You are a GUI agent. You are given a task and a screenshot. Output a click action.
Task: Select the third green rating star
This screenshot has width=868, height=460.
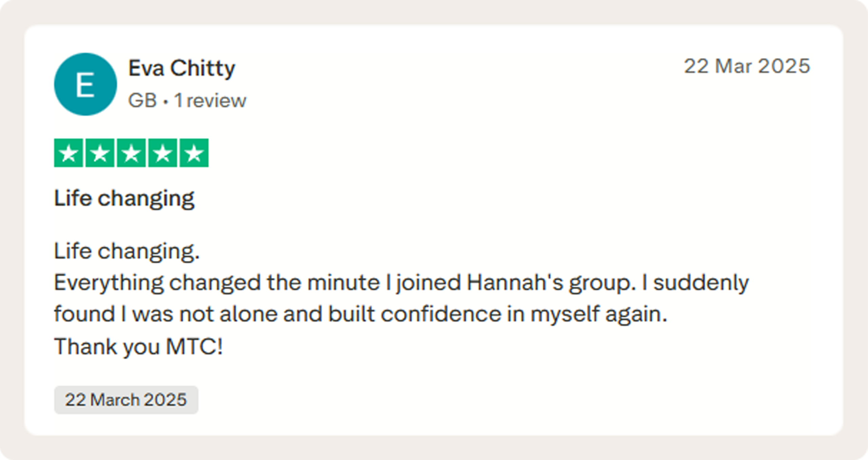(131, 153)
